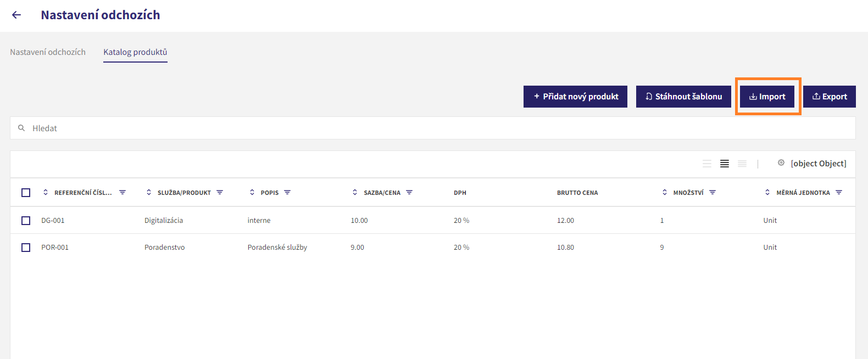Select the medium row density icon

[725, 164]
